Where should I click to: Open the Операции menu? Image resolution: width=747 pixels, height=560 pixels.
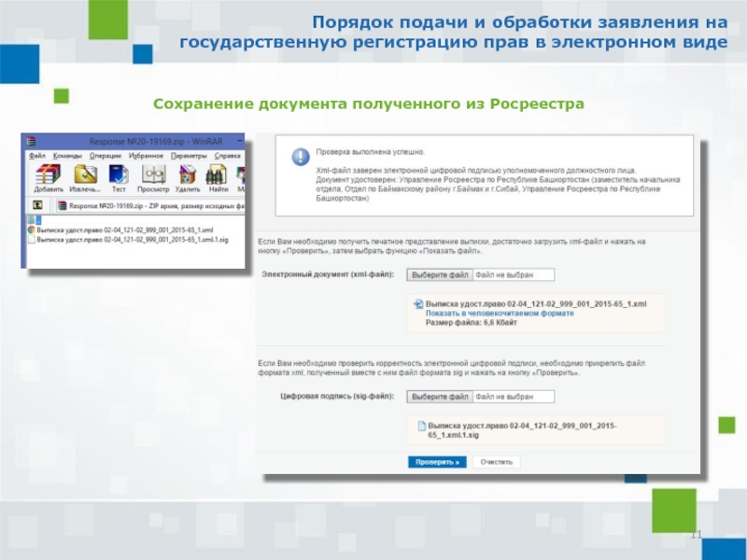pos(106,156)
